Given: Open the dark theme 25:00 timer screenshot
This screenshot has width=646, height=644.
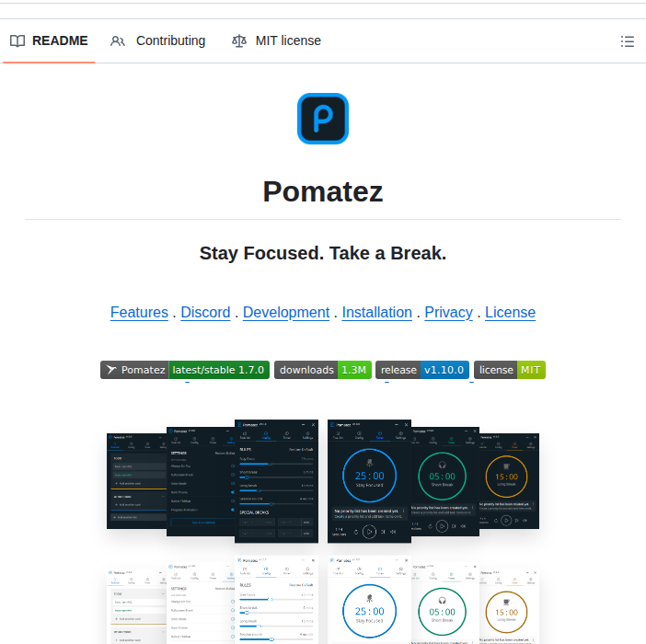Looking at the screenshot, I should coord(369,481).
